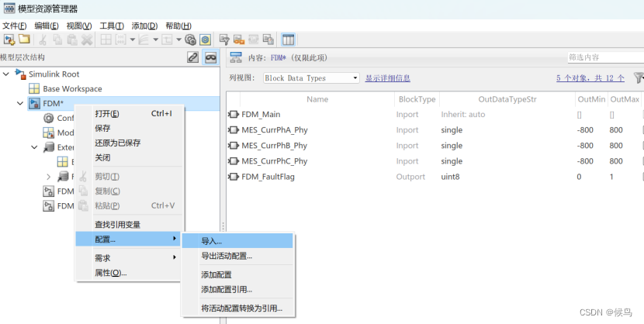
Task: Open the 文件(F) menu
Action: [15, 26]
